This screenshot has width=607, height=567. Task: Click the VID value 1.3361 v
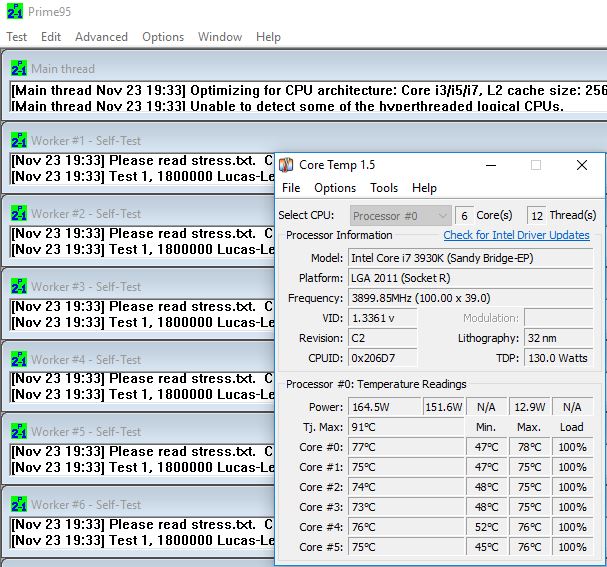point(383,318)
